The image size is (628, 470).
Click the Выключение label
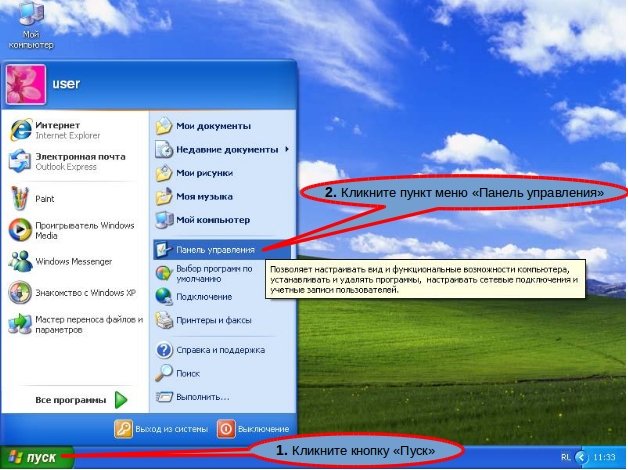pos(264,429)
